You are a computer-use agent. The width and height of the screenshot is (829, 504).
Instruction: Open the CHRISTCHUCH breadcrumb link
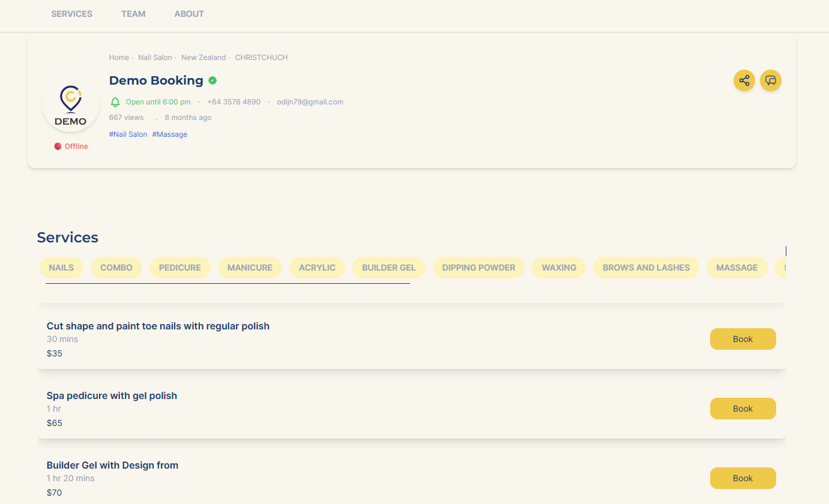click(261, 58)
